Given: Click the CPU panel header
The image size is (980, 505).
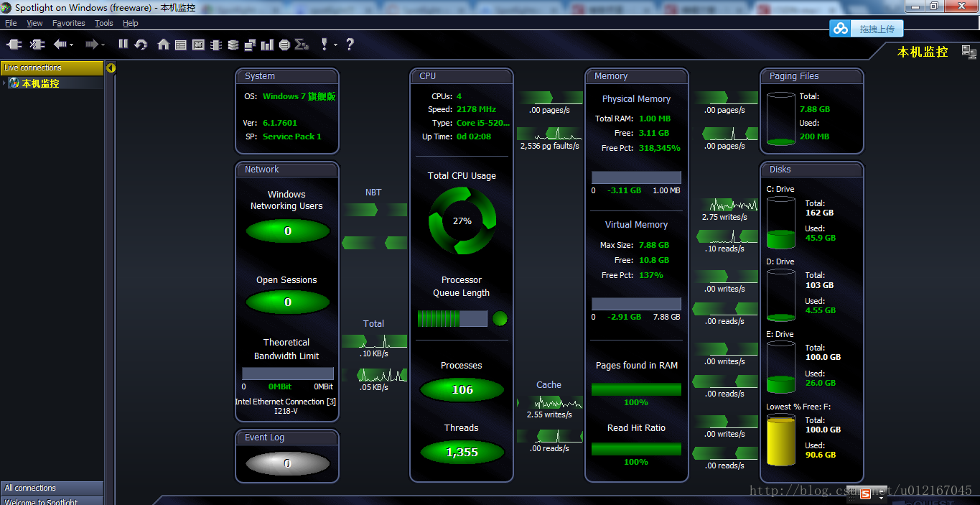Looking at the screenshot, I should [x=462, y=76].
